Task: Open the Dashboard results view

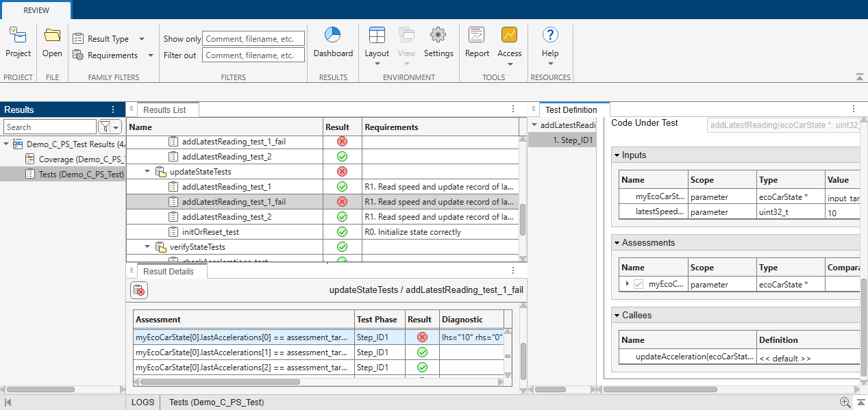Action: click(x=333, y=42)
